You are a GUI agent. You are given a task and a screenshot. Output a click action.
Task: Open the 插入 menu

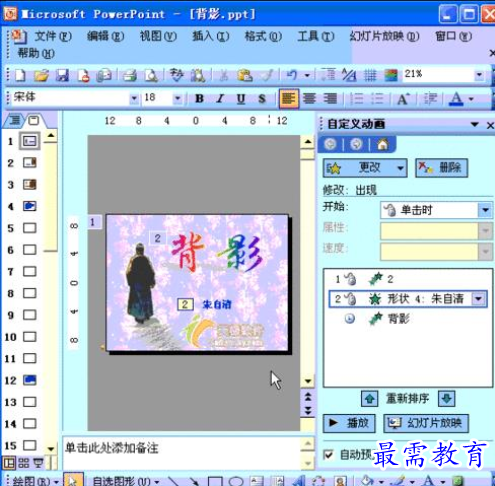[211, 36]
